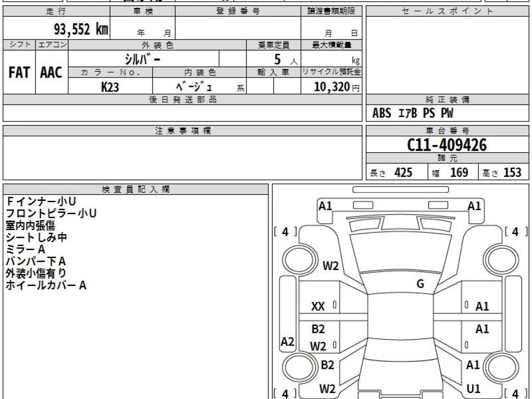Click the [4] tire rating beside rear-left wheel
The height and width of the screenshot is (399, 532).
pyautogui.click(x=286, y=393)
